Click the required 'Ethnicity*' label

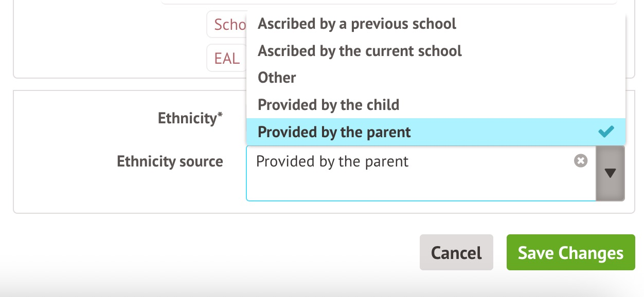[190, 118]
